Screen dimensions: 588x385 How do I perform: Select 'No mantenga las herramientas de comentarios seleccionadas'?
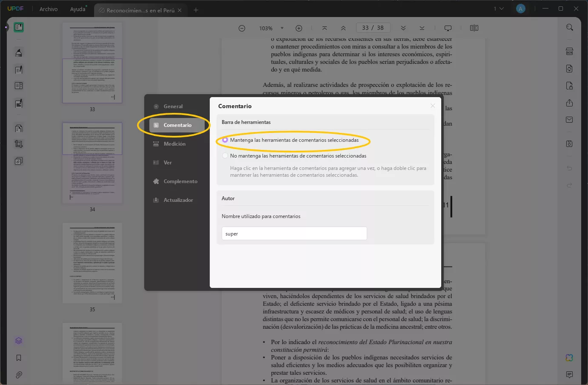click(225, 156)
